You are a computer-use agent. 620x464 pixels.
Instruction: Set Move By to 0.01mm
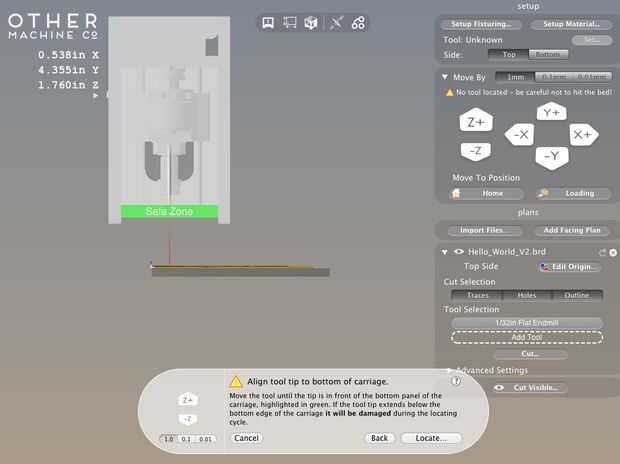click(592, 77)
